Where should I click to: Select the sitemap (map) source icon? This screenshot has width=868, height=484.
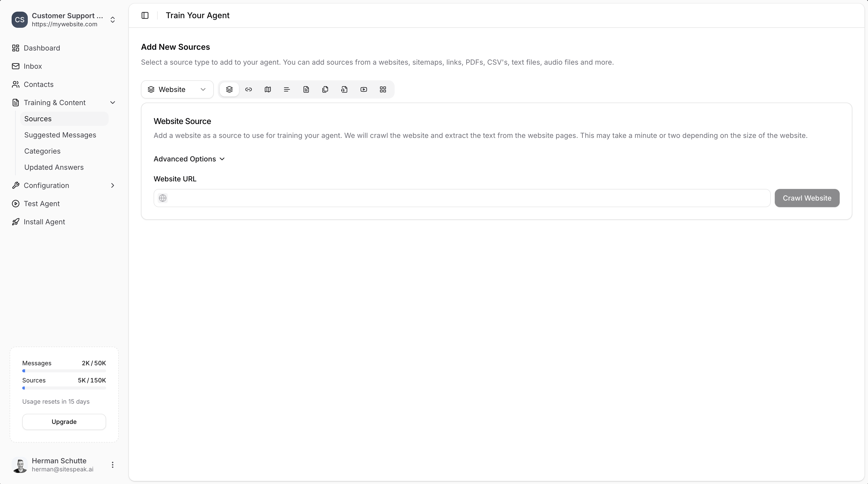[268, 89]
